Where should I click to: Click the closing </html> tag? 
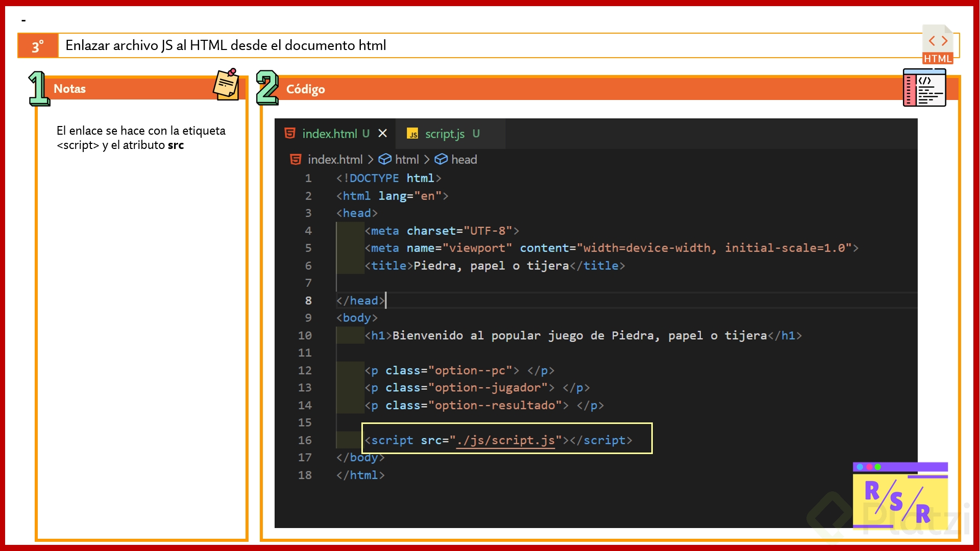(x=360, y=475)
